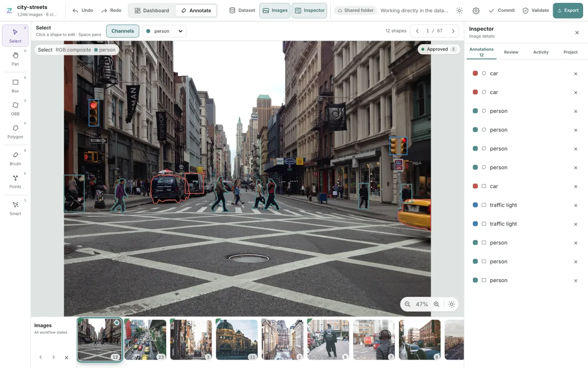The width and height of the screenshot is (588, 368).
Task: Open the Review tab
Action: point(511,52)
